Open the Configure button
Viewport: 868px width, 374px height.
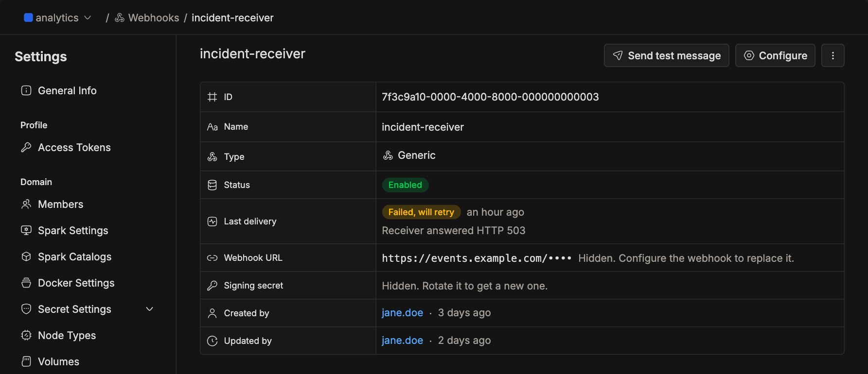[775, 55]
